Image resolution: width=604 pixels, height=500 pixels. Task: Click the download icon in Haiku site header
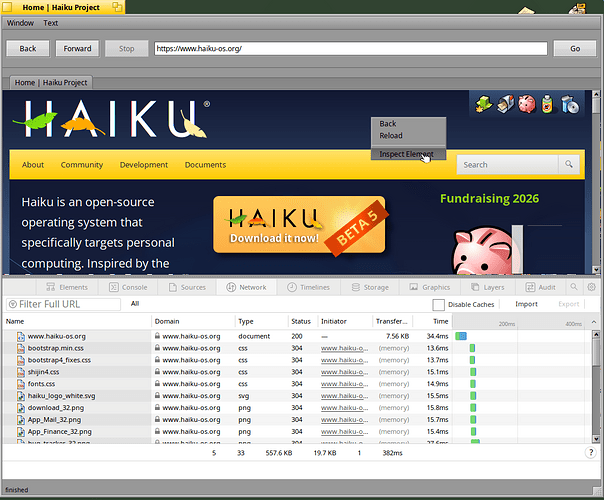click(x=483, y=104)
